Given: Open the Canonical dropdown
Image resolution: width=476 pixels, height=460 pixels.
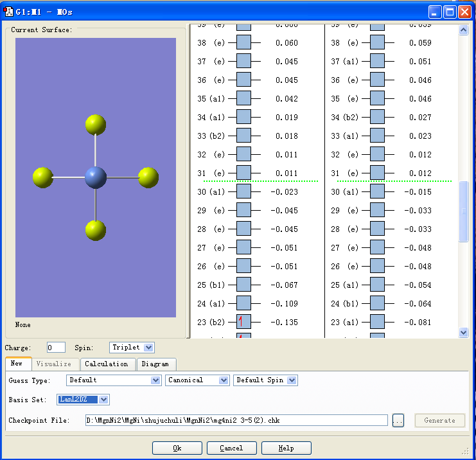Looking at the screenshot, I should [x=224, y=380].
